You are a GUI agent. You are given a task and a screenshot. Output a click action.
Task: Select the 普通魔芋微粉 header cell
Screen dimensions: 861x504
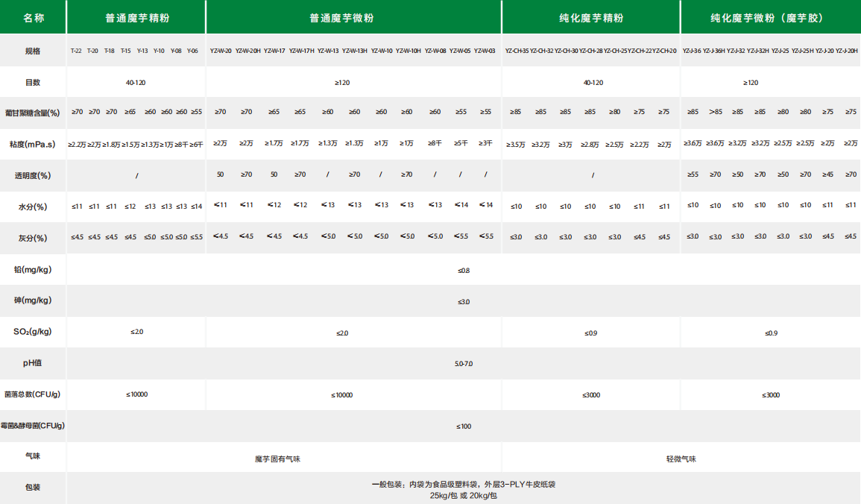[353, 18]
